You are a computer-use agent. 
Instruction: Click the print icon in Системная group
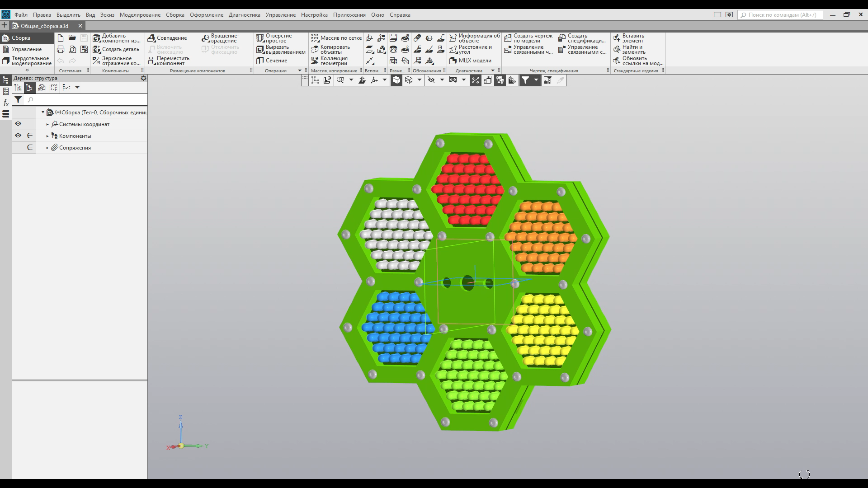point(61,49)
